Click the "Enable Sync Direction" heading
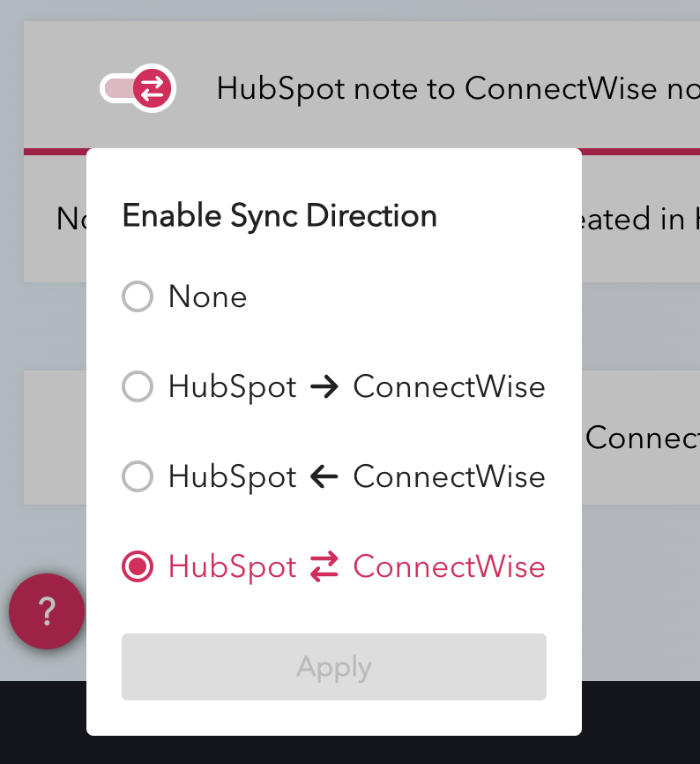Screen dimensions: 700x764 (279, 216)
